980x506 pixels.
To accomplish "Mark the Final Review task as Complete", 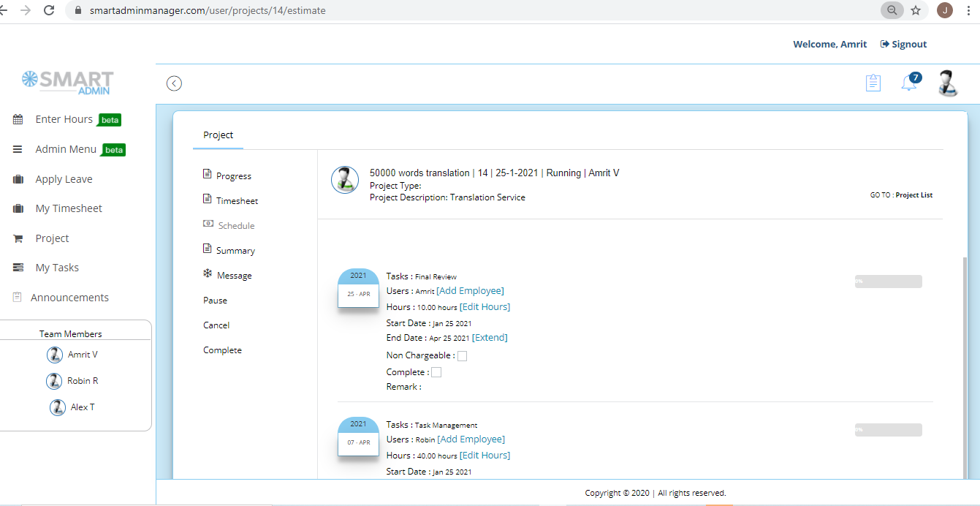I will tap(436, 371).
